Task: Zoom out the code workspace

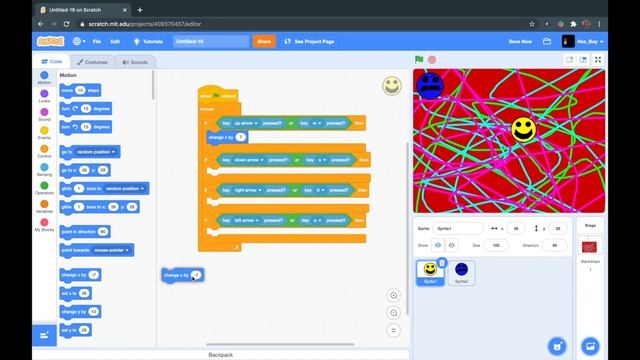Action: (393, 313)
